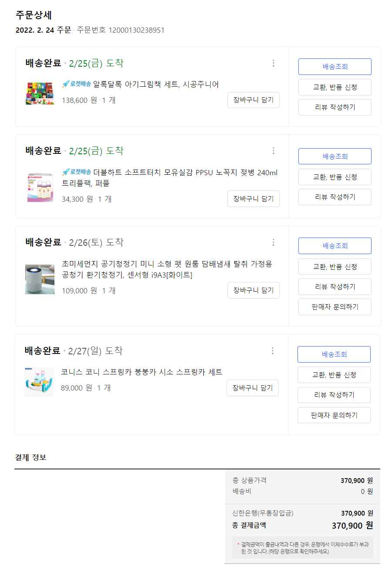Screen dimensions: 392x581
Task: Contact the seller (판매자 문의하기) about the spring car
Action: pos(334,415)
